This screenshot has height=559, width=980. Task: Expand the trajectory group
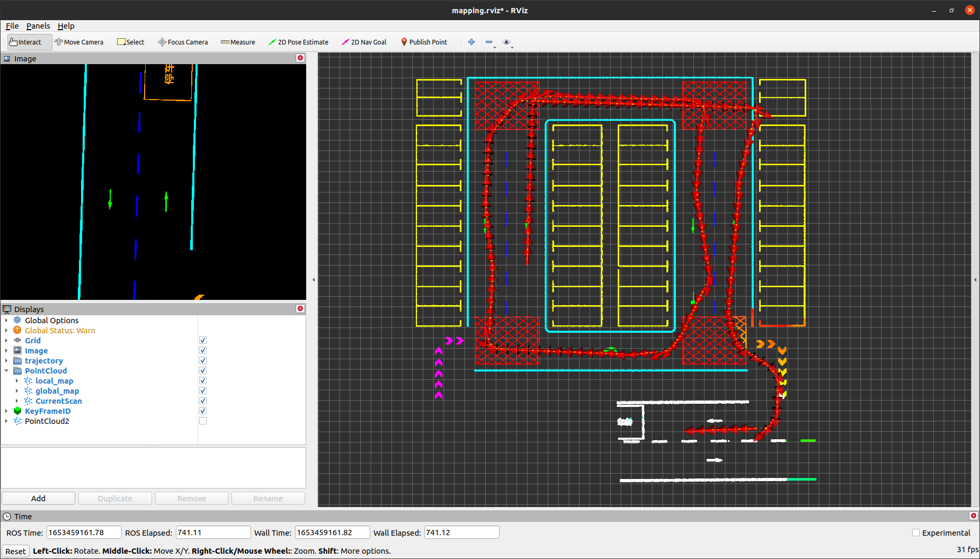6,360
